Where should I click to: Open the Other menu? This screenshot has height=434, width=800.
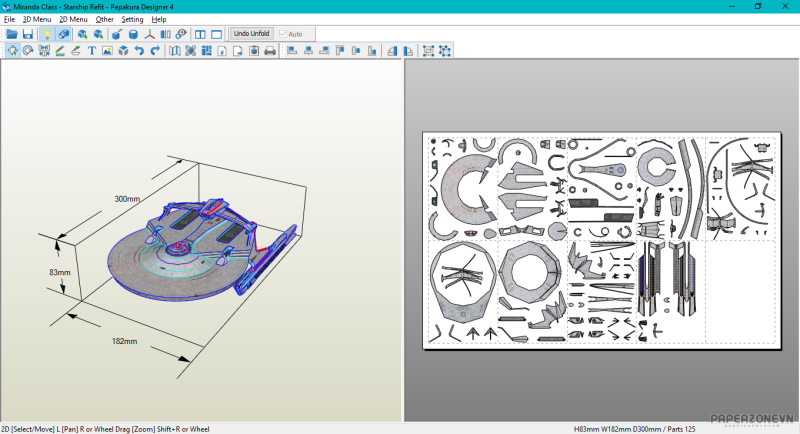(x=104, y=19)
